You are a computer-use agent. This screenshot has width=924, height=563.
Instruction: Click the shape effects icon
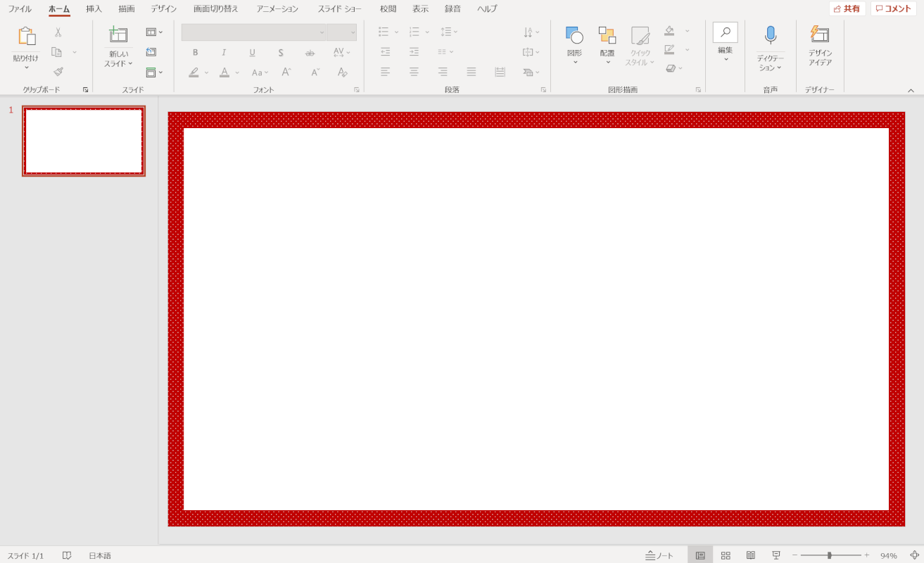click(x=671, y=68)
